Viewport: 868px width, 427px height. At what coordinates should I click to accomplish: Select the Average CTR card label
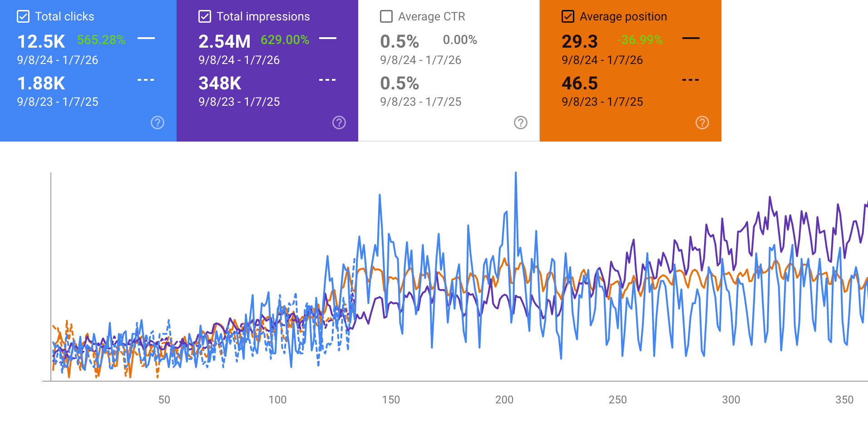point(432,17)
